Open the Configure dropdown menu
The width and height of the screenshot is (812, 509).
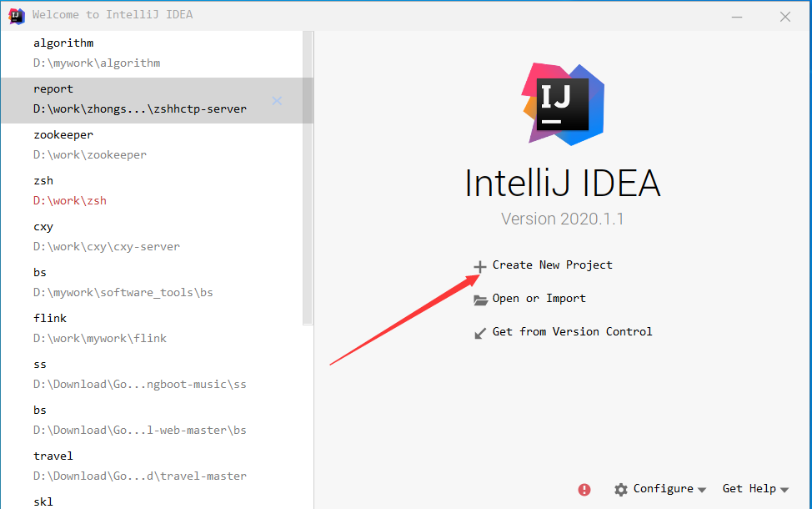[663, 489]
